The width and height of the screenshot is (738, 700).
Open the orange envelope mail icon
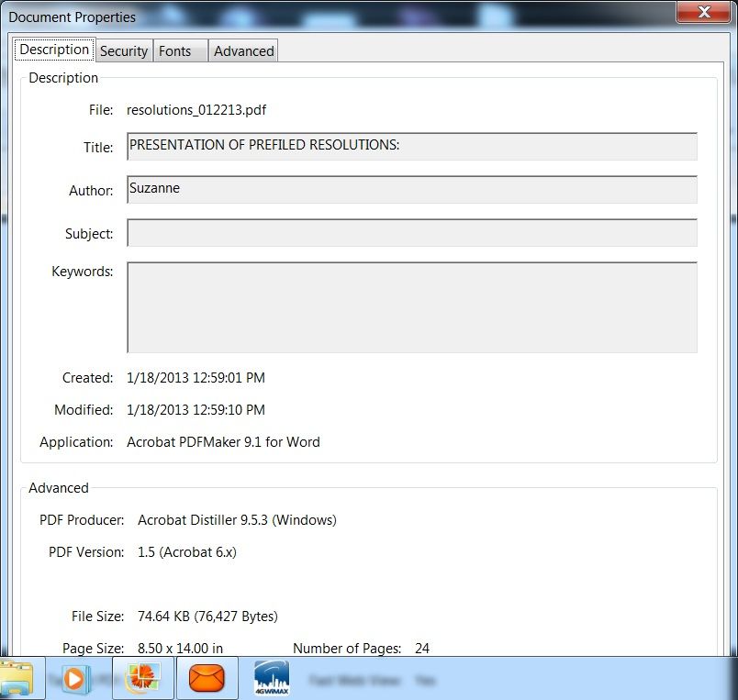pos(207,678)
